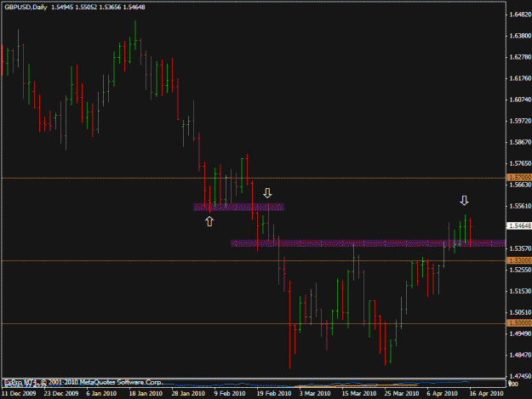Click the 1.61760 price axis label
This screenshot has width=532, height=399.
tap(520, 78)
